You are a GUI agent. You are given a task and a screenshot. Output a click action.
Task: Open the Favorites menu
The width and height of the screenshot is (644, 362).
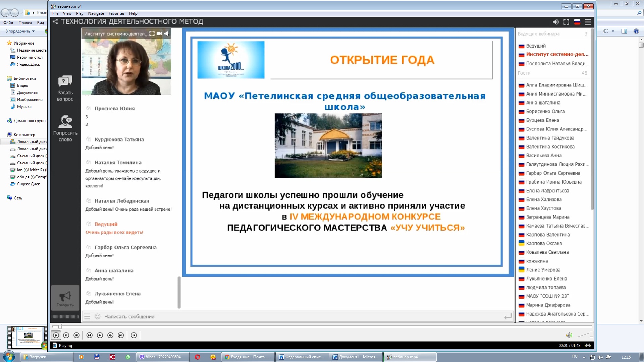(116, 13)
